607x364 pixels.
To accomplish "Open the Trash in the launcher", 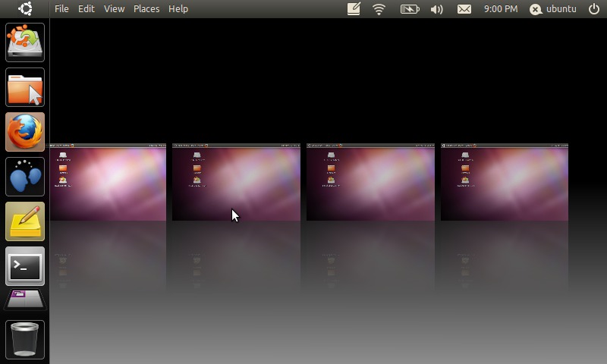I will pos(25,339).
